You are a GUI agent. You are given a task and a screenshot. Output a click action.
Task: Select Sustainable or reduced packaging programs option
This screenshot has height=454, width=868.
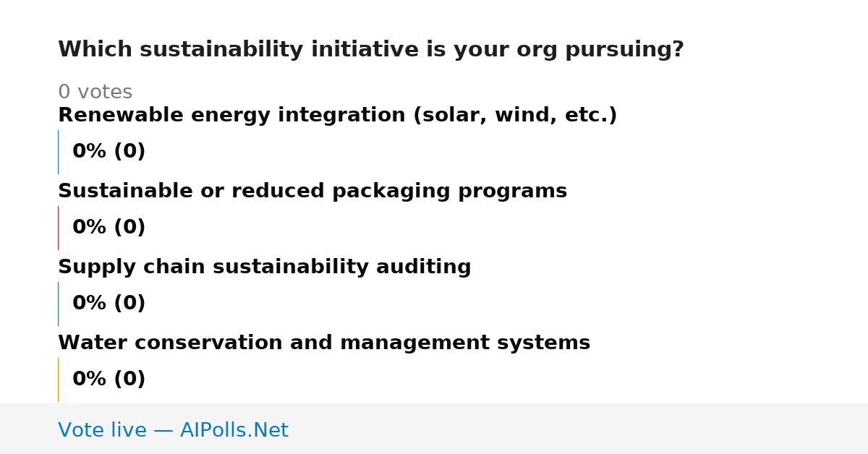312,192
